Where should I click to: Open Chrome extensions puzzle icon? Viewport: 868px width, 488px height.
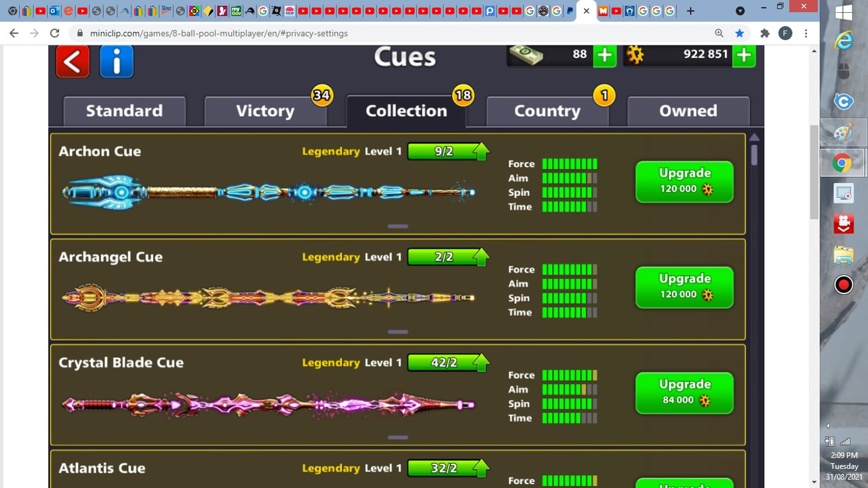(765, 33)
